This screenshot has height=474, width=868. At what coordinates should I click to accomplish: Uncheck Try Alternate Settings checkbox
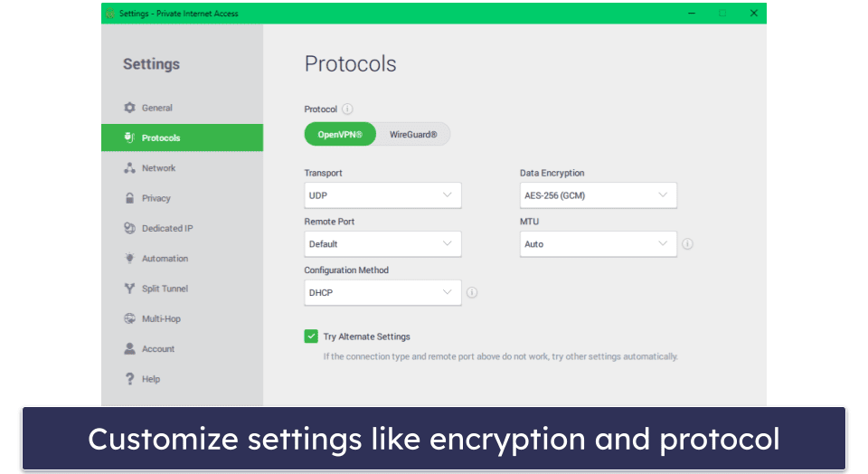point(311,337)
